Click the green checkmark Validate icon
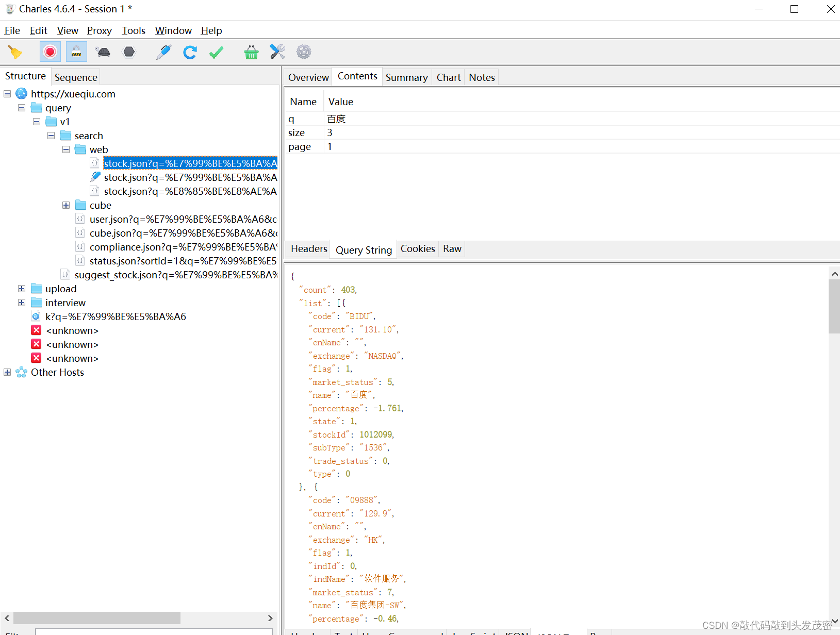Screen dimensions: 840x635 [217, 52]
